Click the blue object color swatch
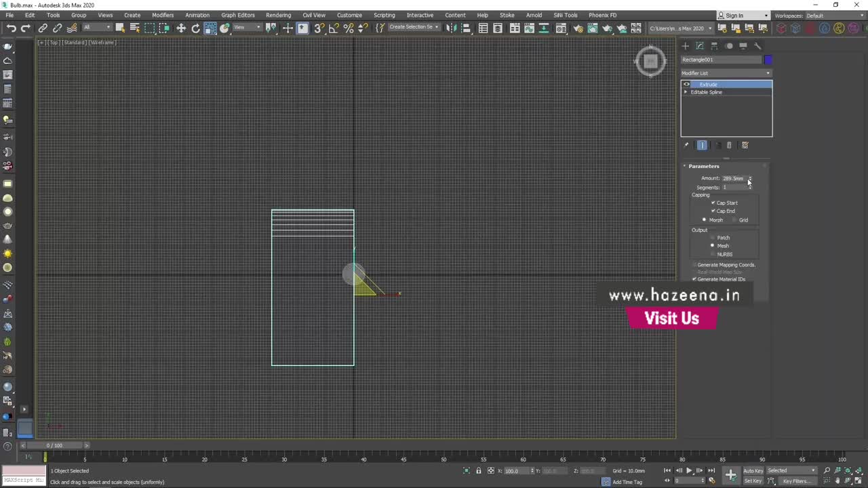 (x=768, y=60)
